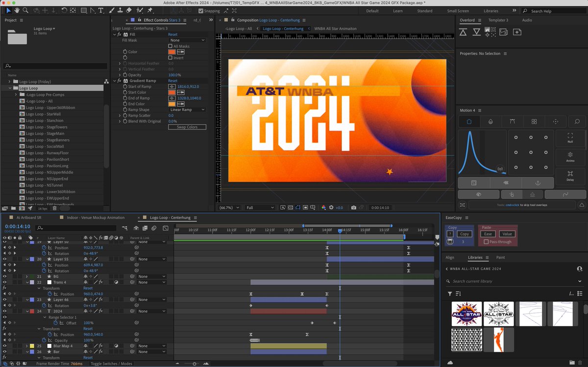
Task: Click the Swap Colors button
Action: tap(187, 127)
